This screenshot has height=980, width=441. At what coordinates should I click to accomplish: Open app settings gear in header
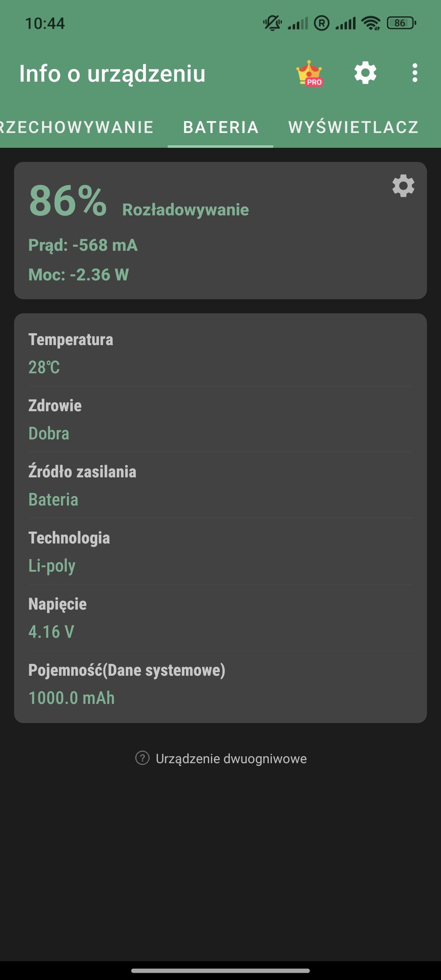click(365, 73)
